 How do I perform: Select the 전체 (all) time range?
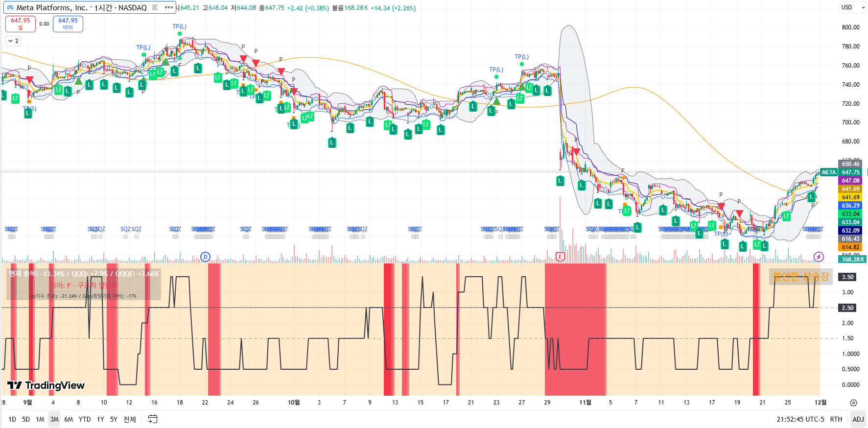(x=130, y=419)
